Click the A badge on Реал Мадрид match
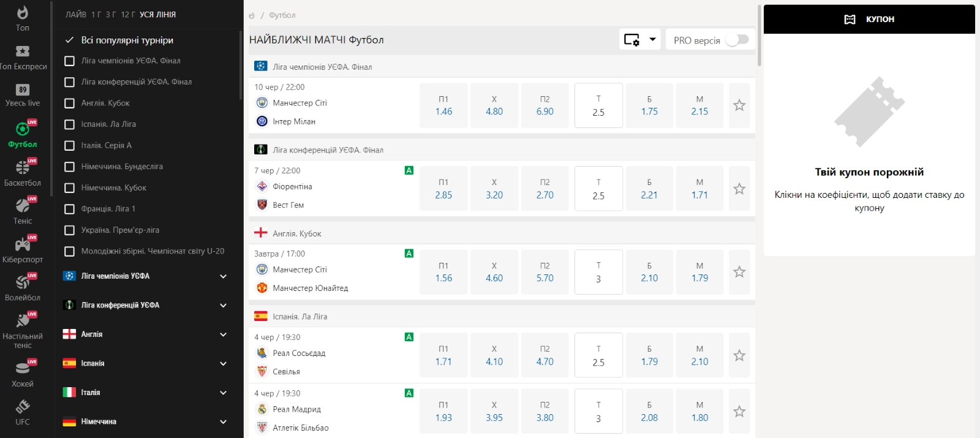The image size is (980, 438). tap(409, 393)
